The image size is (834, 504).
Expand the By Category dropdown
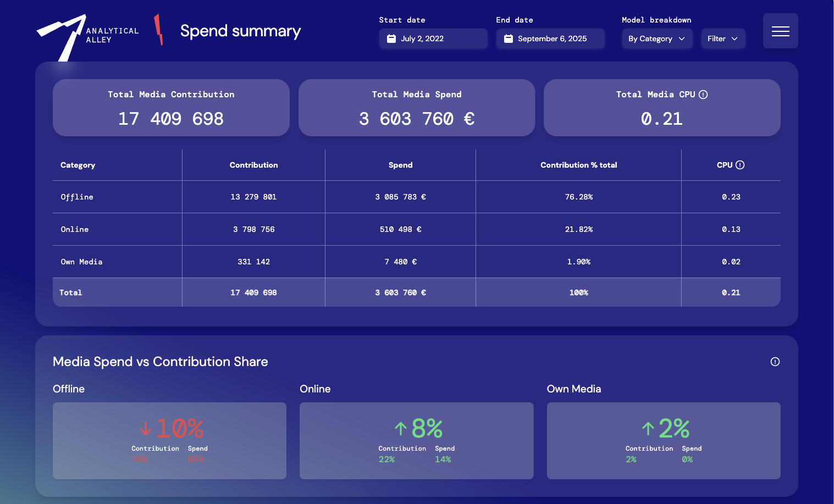656,39
